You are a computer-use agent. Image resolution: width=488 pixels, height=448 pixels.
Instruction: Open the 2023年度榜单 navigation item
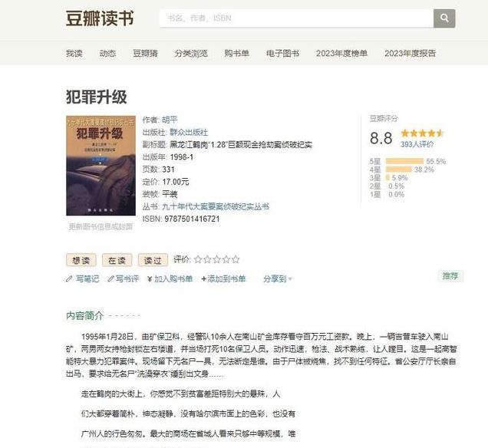coord(341,53)
